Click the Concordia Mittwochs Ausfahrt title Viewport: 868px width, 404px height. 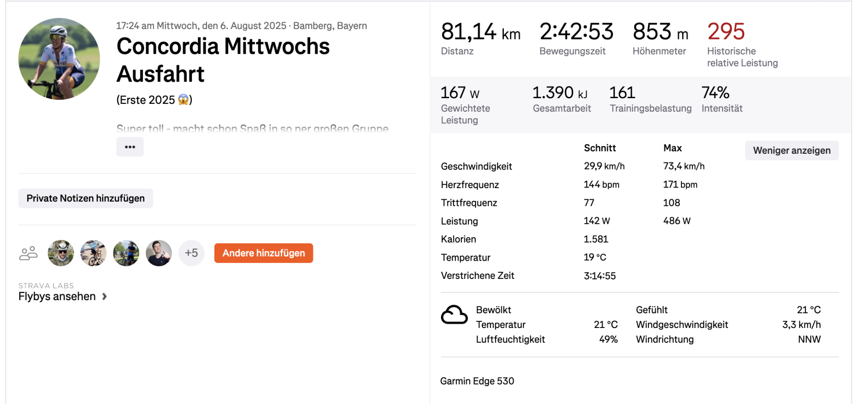[x=223, y=60]
